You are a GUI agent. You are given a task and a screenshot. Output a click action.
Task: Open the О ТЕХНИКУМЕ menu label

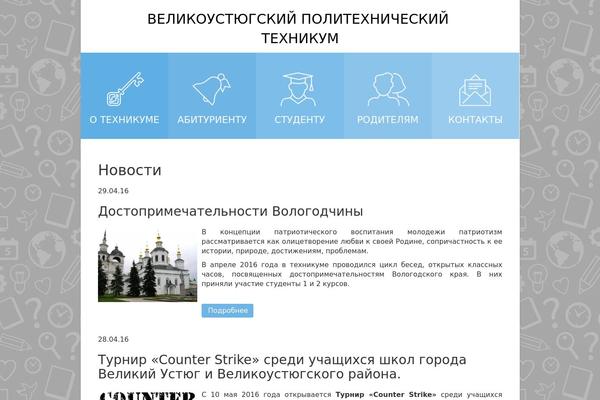click(124, 120)
